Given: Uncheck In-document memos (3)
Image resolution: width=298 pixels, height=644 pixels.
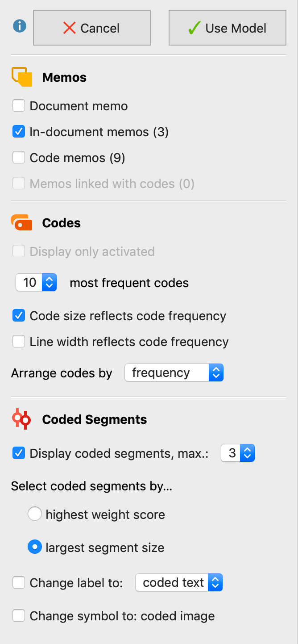Looking at the screenshot, I should [18, 131].
